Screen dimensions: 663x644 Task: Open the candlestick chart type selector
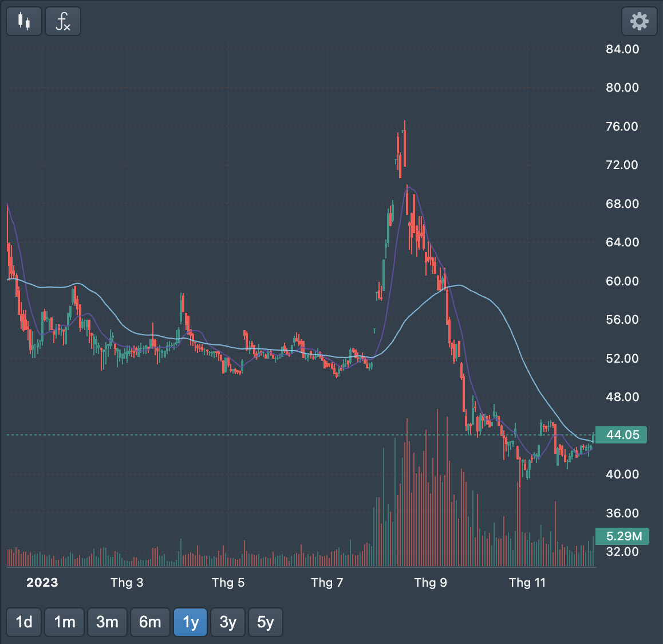tap(23, 22)
